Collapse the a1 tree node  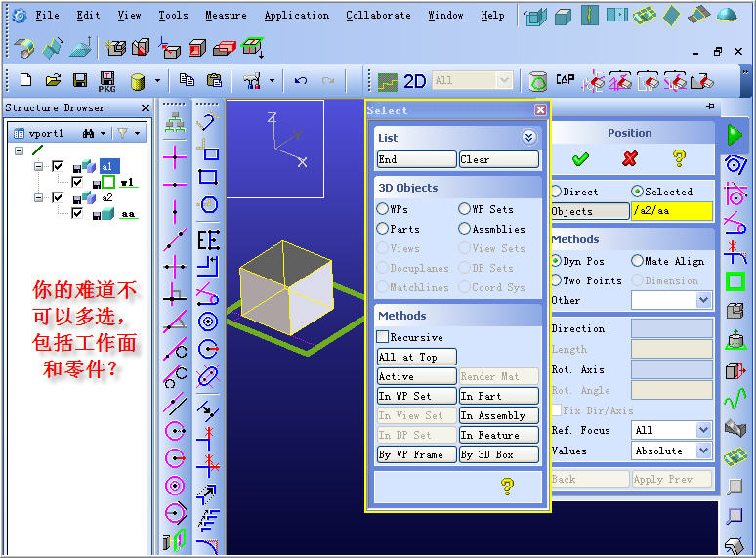(x=38, y=167)
